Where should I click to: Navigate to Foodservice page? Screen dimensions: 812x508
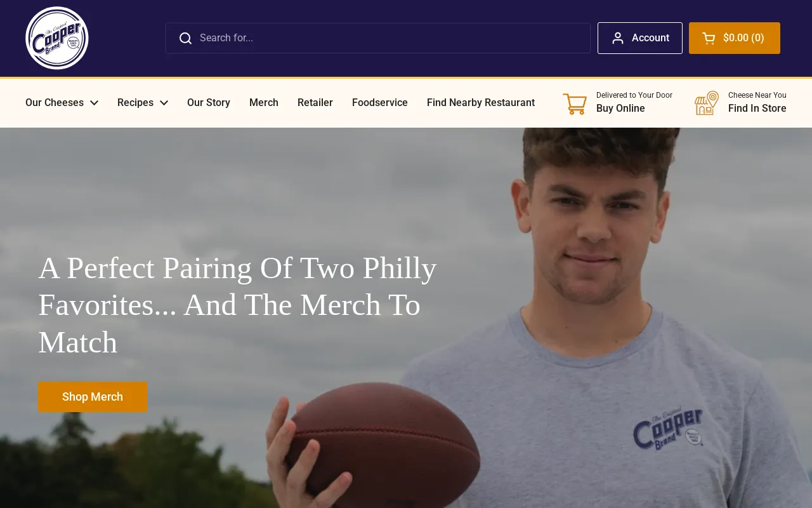(x=379, y=102)
